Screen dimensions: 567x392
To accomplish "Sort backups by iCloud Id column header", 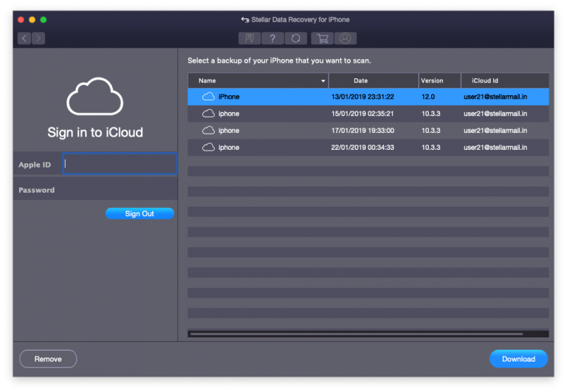I will pyautogui.click(x=505, y=80).
